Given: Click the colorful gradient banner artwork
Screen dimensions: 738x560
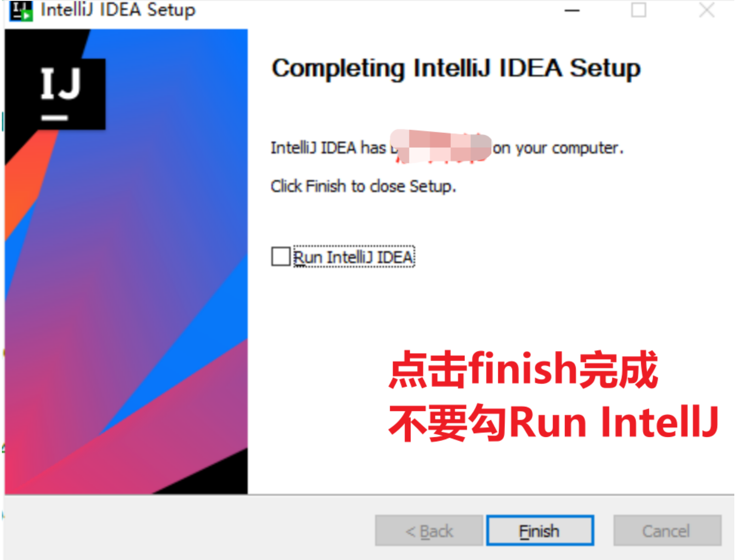Looking at the screenshot, I should [x=126, y=262].
